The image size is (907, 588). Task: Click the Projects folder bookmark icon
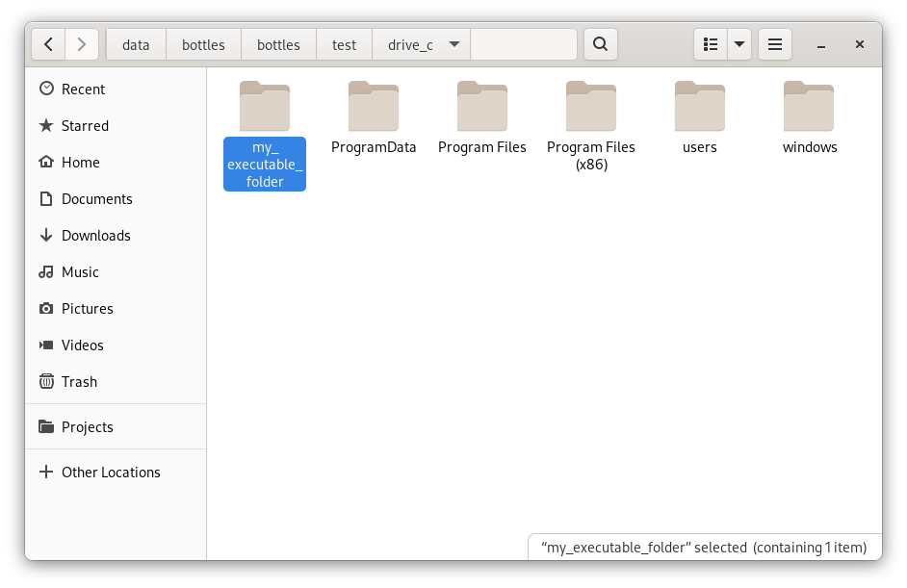click(46, 426)
